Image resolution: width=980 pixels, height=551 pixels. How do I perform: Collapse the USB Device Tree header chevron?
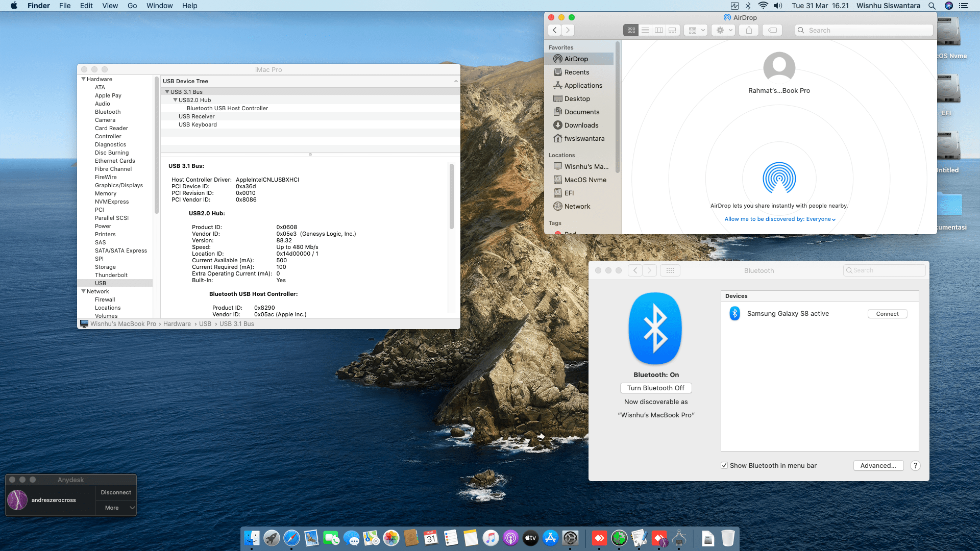click(x=456, y=81)
